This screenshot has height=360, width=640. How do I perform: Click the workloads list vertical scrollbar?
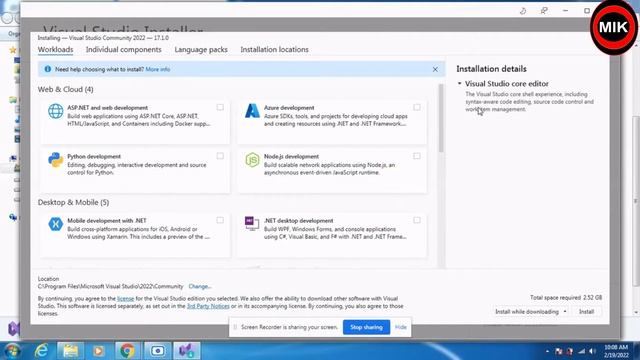441,118
